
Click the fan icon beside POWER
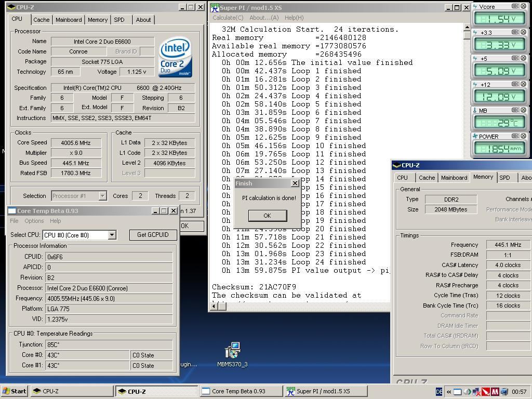point(475,137)
